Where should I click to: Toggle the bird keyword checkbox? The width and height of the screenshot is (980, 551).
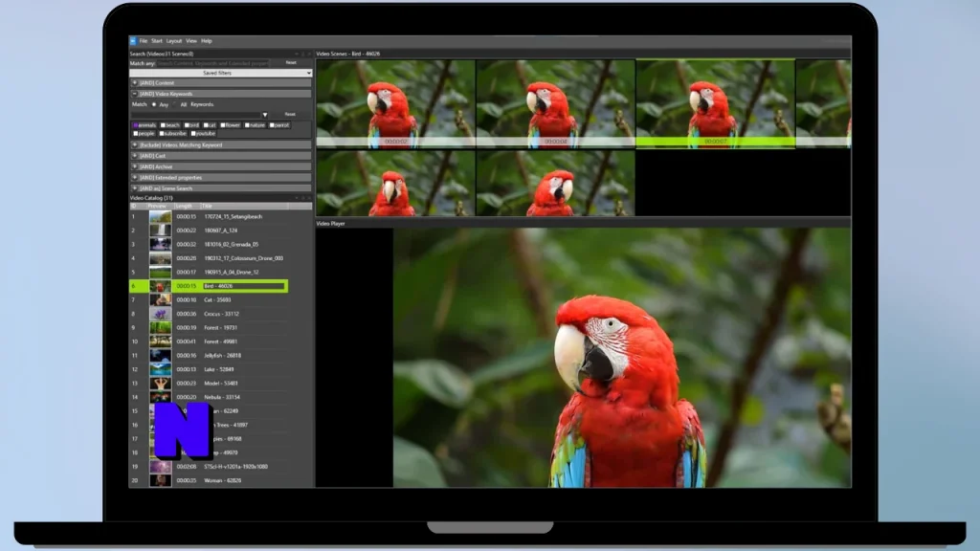pyautogui.click(x=187, y=125)
